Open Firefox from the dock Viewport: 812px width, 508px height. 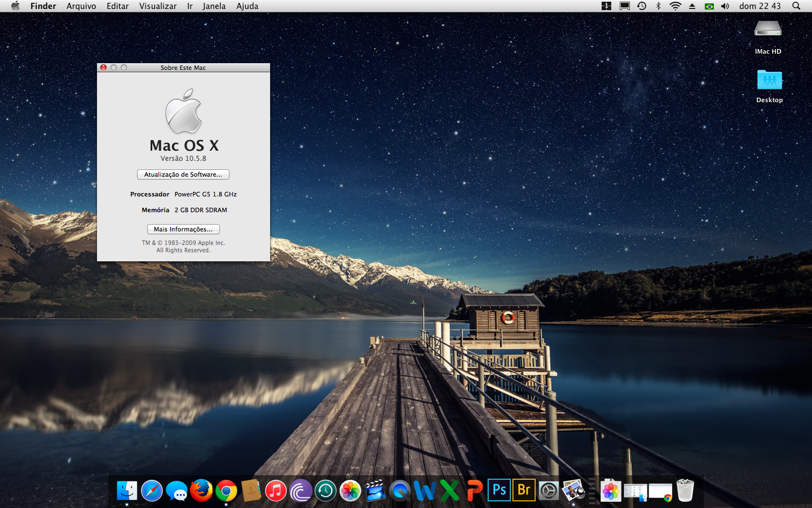click(201, 491)
